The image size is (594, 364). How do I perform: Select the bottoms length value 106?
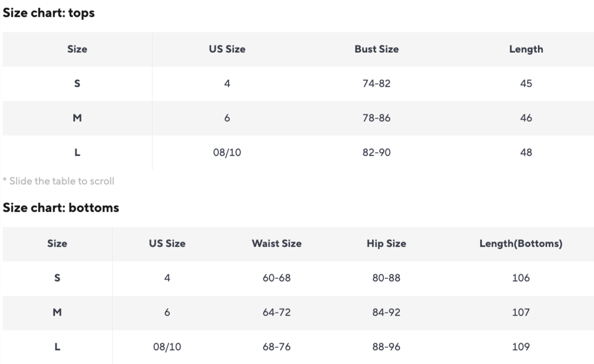[x=521, y=278]
